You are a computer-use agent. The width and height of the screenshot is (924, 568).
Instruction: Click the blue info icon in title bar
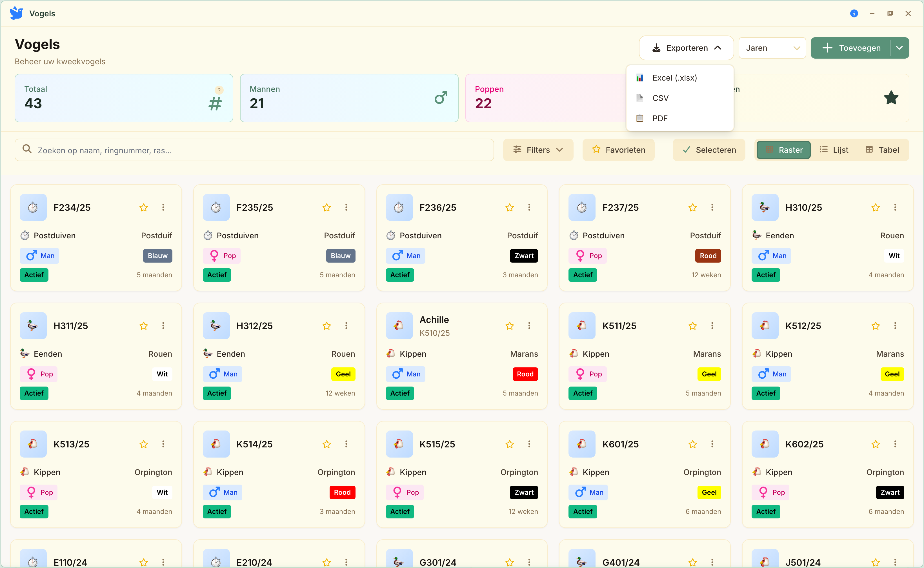pos(854,14)
